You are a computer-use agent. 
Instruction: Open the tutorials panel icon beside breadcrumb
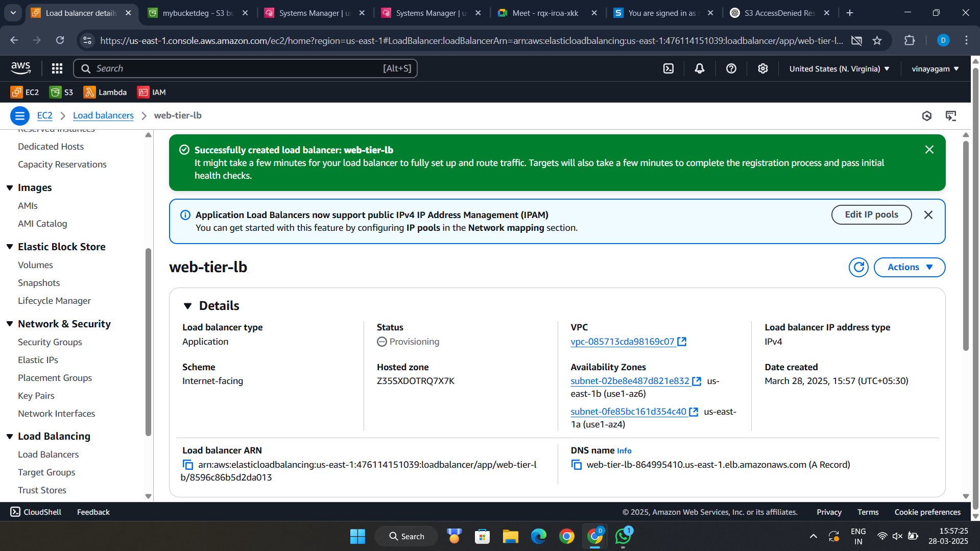pyautogui.click(x=951, y=116)
